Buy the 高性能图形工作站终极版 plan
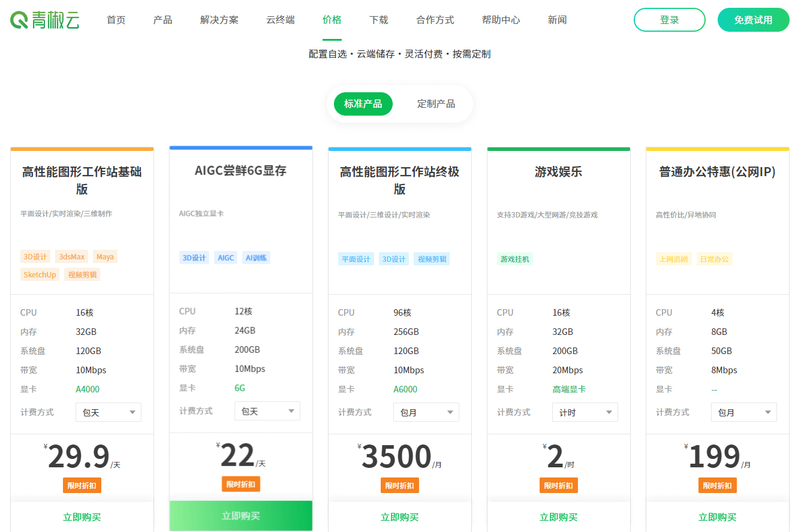 [400, 517]
